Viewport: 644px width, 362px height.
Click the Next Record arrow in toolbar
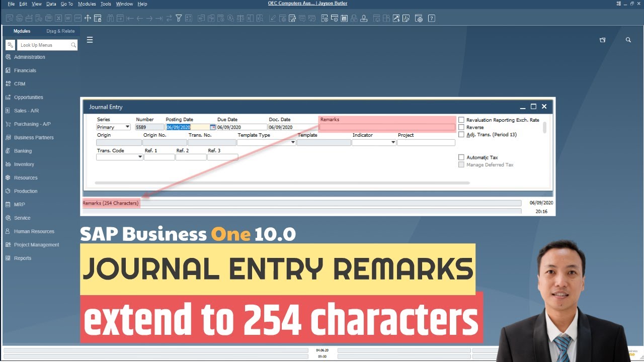(x=149, y=19)
